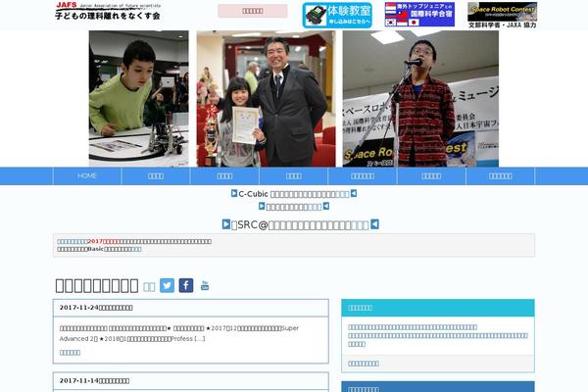Go to the HOME navigation item

[x=87, y=176]
